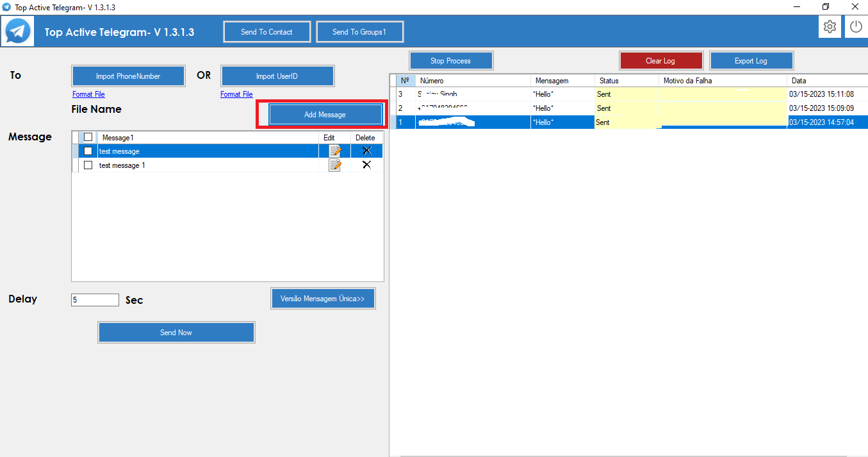Open Format File link under Import UserID
The image size is (868, 457).
[236, 94]
